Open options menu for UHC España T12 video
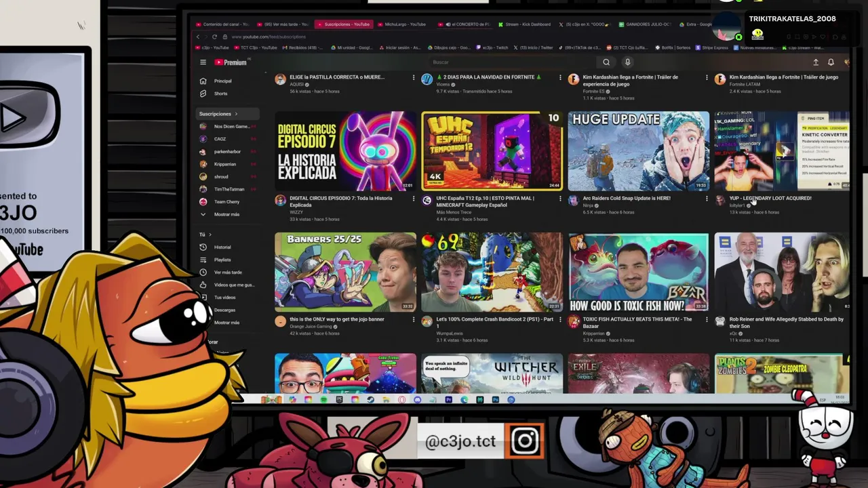The image size is (868, 488). [x=560, y=199]
